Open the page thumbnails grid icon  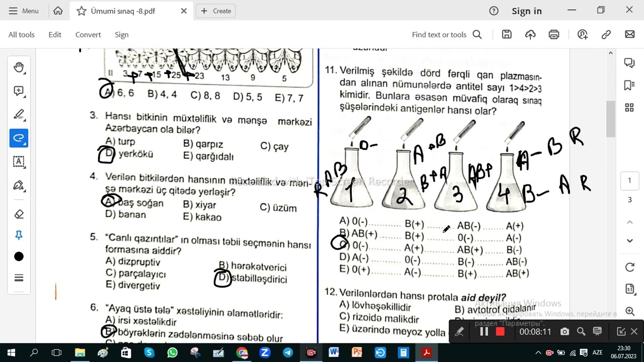click(x=629, y=108)
